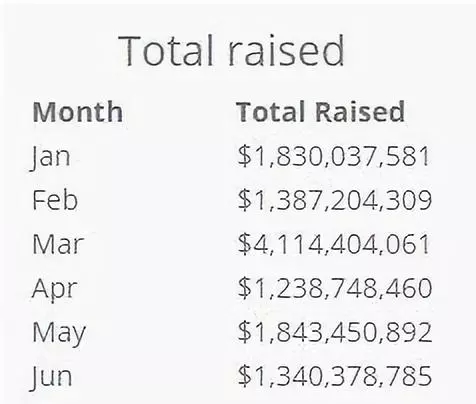Select the $1,387,204,309 amount for February

335,200
